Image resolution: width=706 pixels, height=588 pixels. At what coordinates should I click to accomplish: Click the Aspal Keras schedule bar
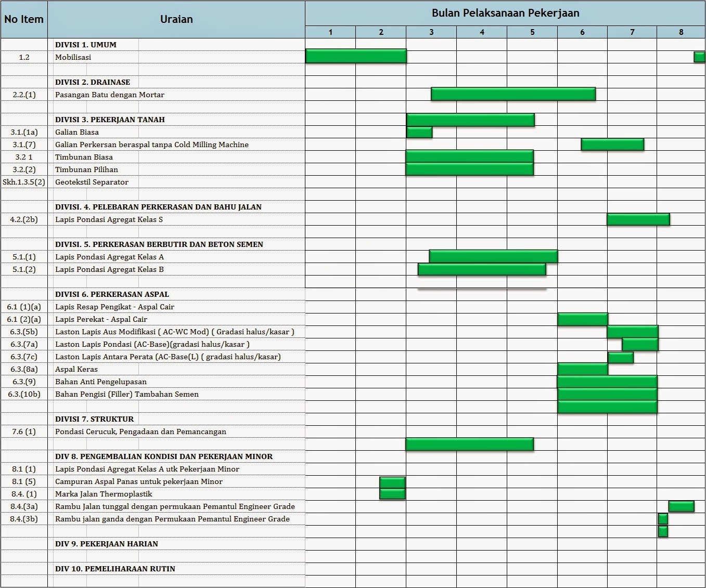click(583, 369)
